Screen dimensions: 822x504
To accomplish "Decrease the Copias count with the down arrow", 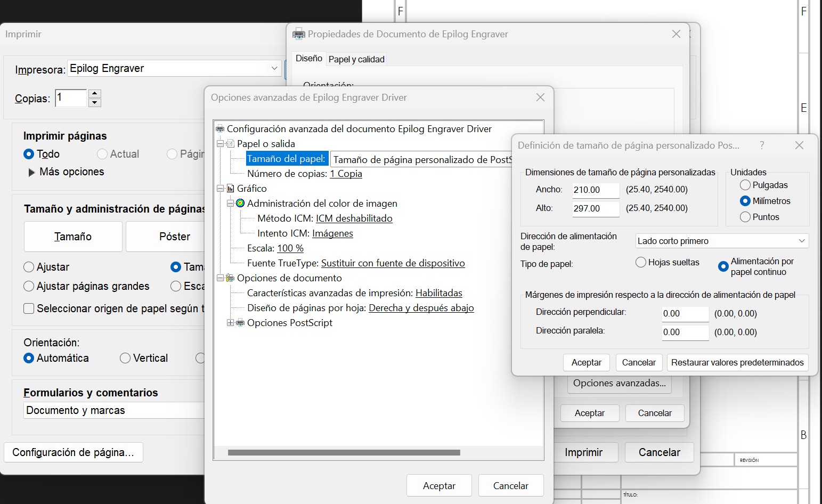I will pos(95,103).
